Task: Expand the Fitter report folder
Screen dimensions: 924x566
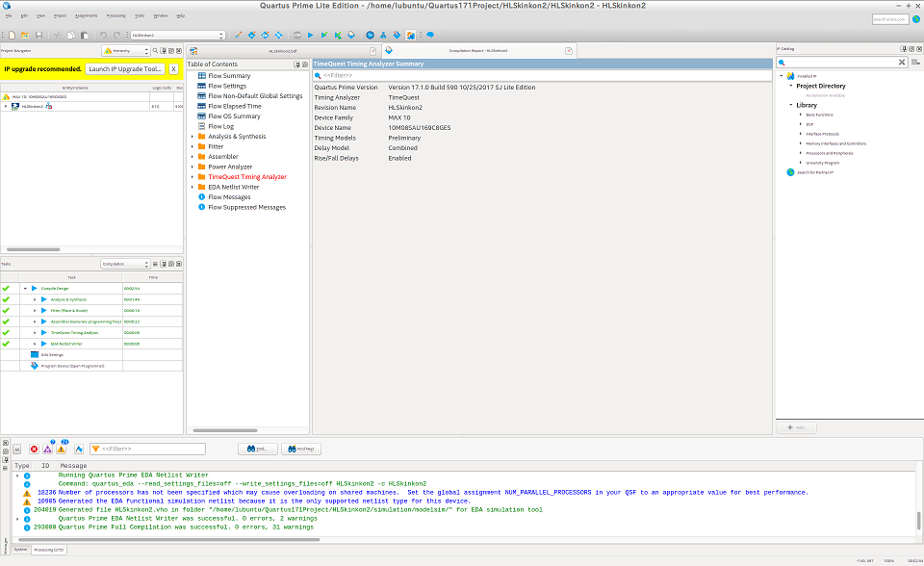Action: [x=192, y=147]
